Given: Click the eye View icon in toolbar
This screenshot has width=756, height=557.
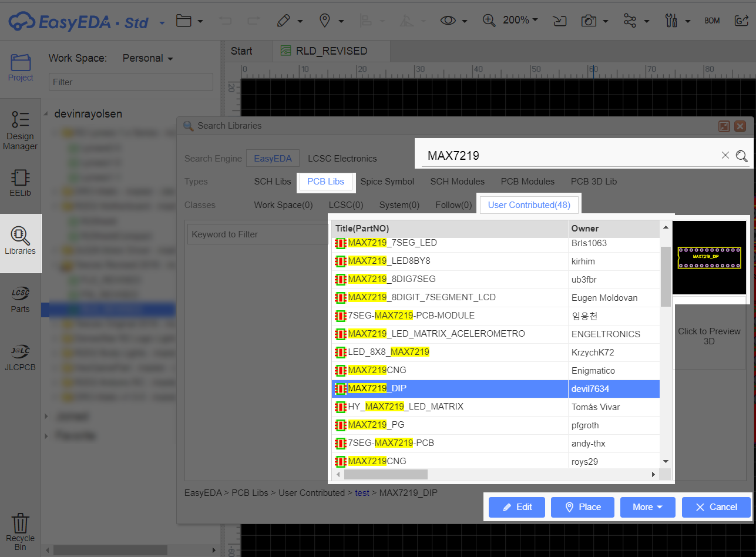Looking at the screenshot, I should [x=448, y=21].
